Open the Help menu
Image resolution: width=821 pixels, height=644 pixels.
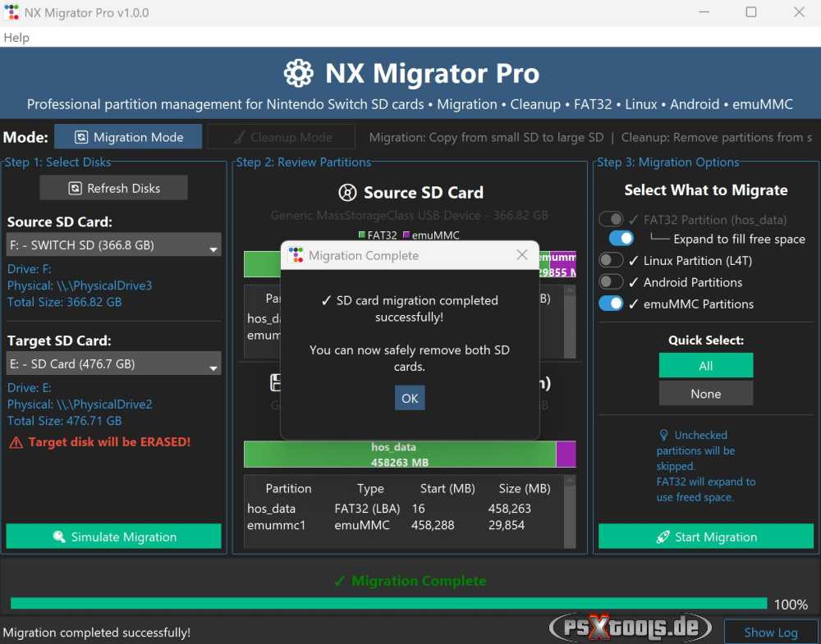pos(15,38)
